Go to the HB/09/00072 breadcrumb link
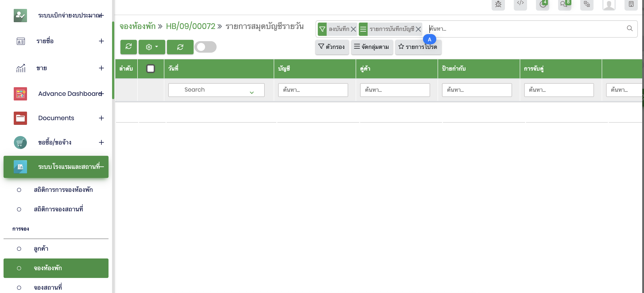The height and width of the screenshot is (293, 644). click(190, 26)
